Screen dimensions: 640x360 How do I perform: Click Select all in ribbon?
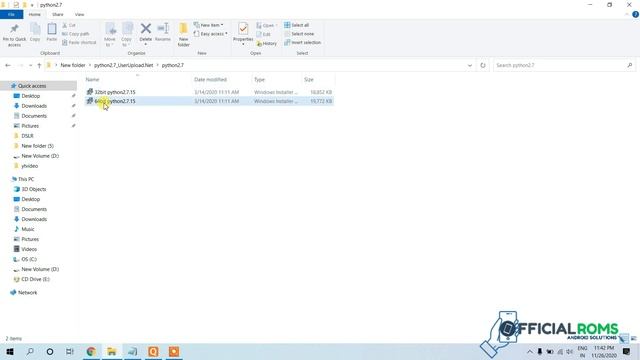(x=297, y=25)
